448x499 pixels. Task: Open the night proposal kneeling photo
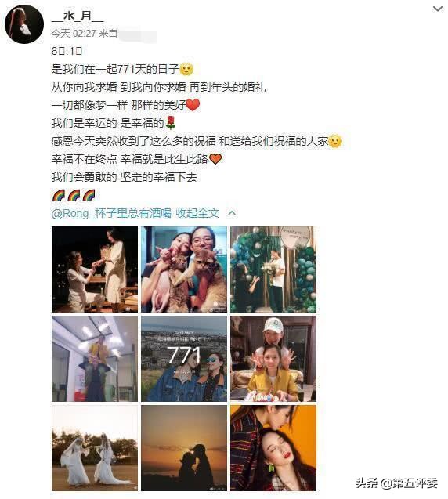click(x=95, y=269)
